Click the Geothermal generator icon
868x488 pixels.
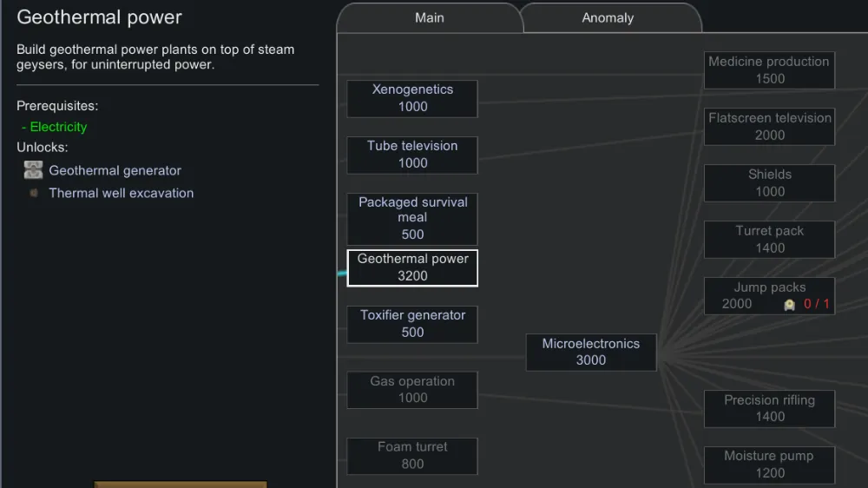(x=33, y=170)
